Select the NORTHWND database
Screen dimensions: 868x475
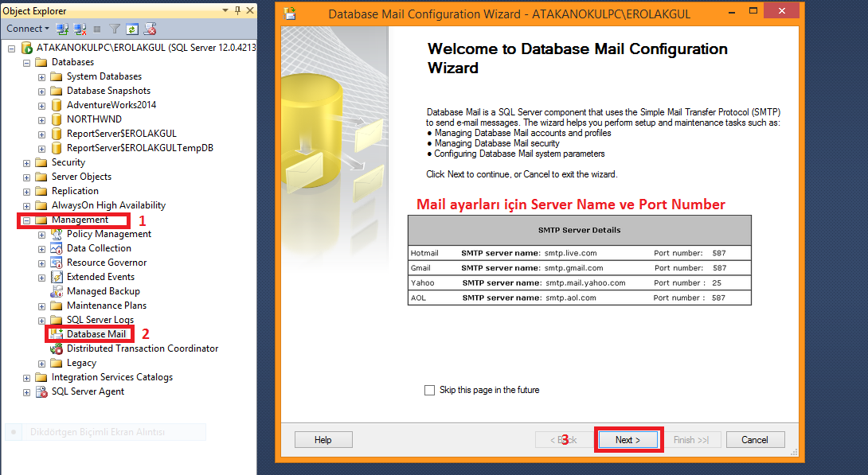pos(94,119)
